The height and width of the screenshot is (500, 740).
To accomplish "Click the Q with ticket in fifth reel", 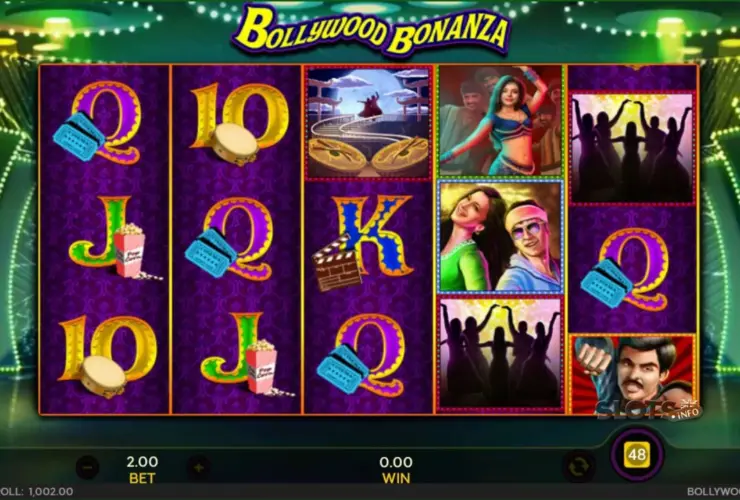I will pyautogui.click(x=625, y=269).
